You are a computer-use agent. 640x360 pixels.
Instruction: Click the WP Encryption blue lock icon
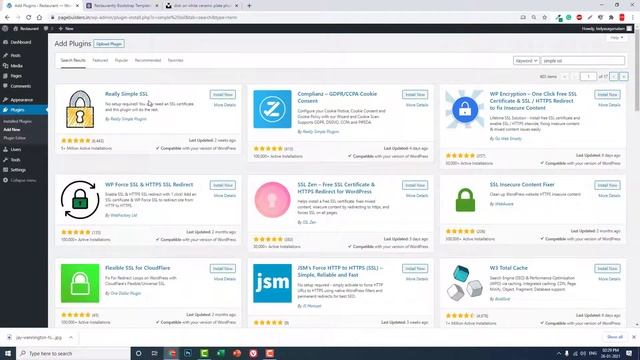pyautogui.click(x=465, y=109)
